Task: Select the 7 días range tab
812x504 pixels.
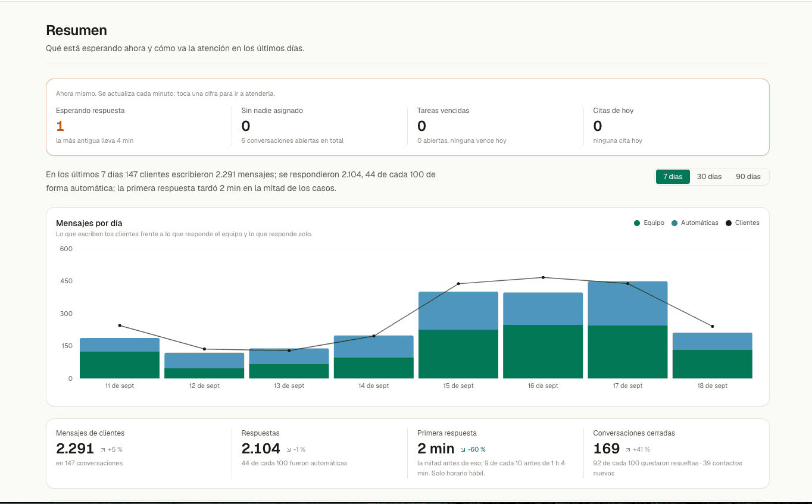Action: 673,177
